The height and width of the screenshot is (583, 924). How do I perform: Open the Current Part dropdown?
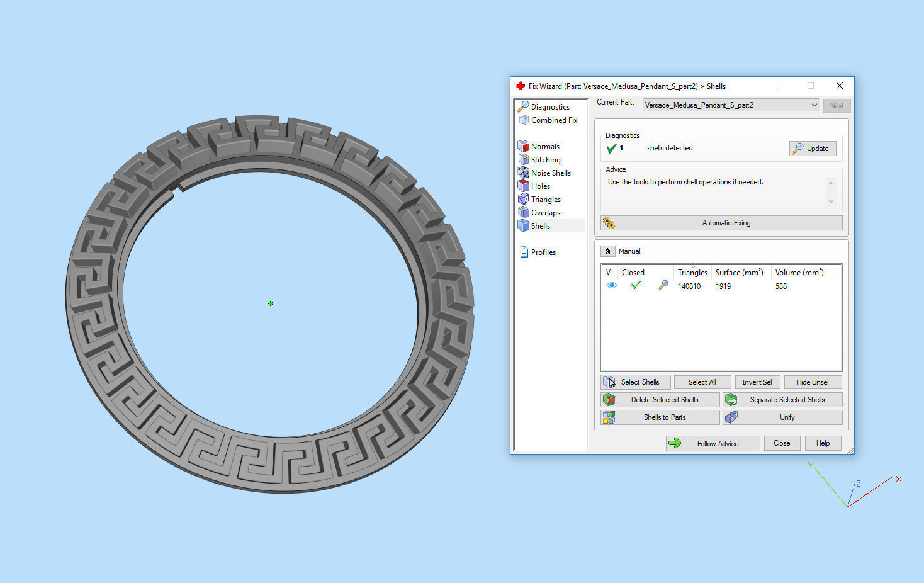pyautogui.click(x=731, y=105)
